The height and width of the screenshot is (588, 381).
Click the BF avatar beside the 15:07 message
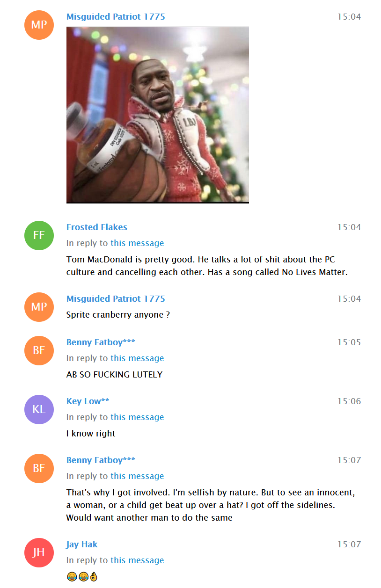39,468
